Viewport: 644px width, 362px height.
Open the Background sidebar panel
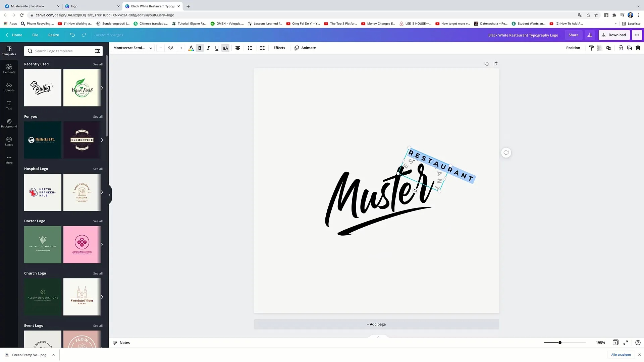click(9, 123)
